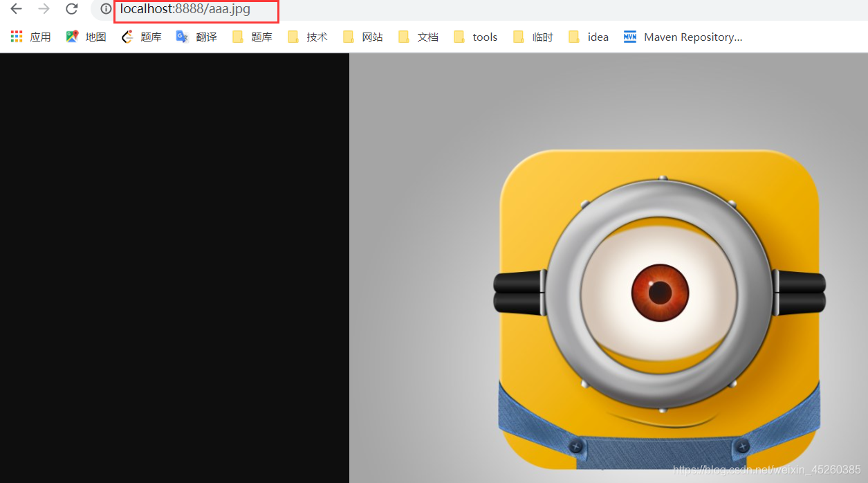Go back to the previous page
Screen dimensions: 868x483
pyautogui.click(x=16, y=9)
